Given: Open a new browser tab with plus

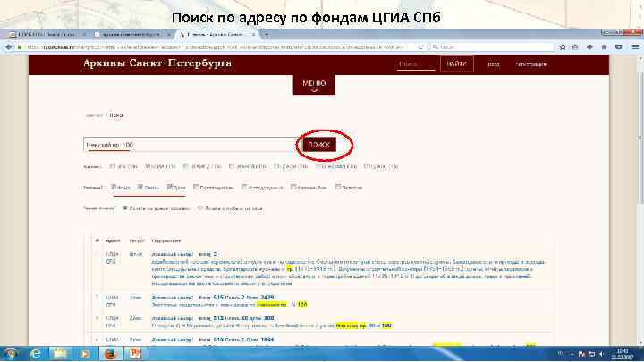Looking at the screenshot, I should 267,35.
